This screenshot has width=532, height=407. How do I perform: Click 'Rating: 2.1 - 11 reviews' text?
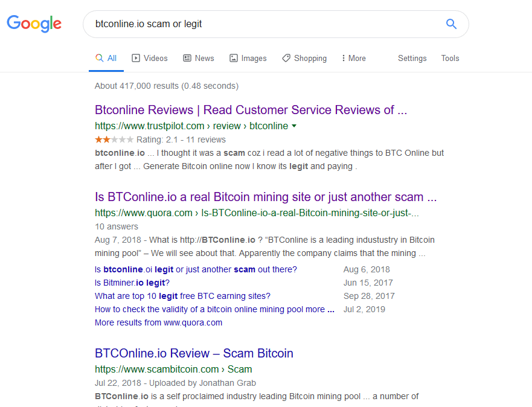pyautogui.click(x=181, y=139)
